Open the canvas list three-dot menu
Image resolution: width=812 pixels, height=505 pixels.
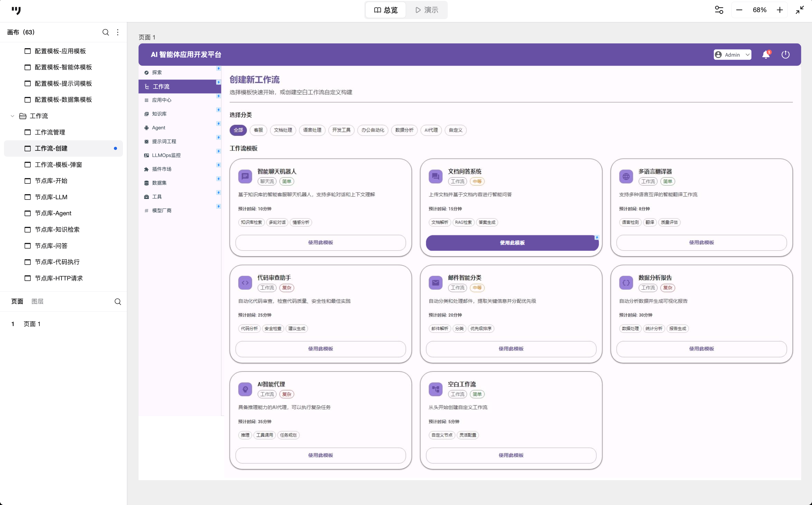[x=118, y=32]
